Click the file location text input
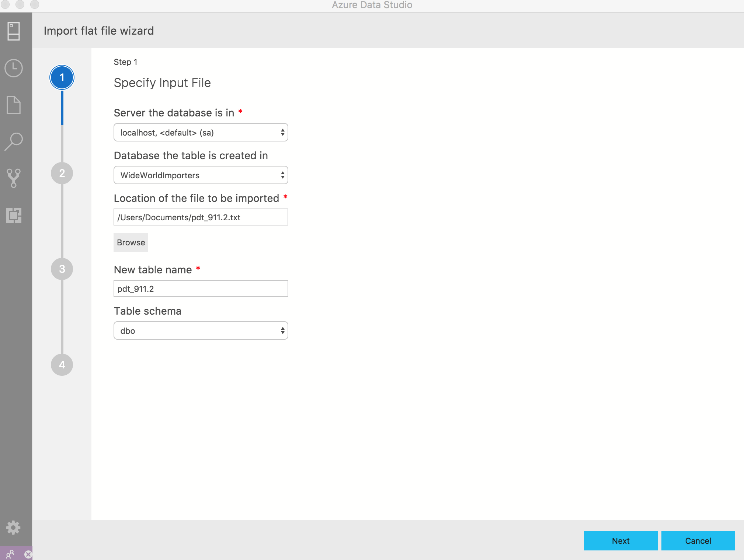 201,217
